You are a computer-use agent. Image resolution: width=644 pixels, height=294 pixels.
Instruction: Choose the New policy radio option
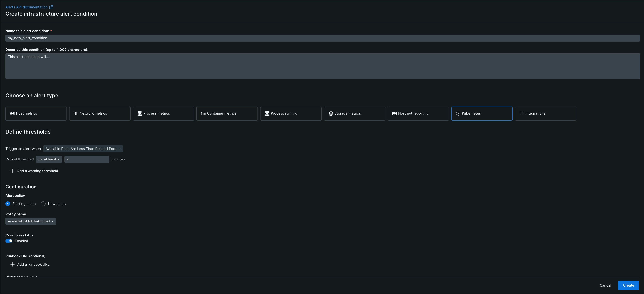pyautogui.click(x=43, y=204)
